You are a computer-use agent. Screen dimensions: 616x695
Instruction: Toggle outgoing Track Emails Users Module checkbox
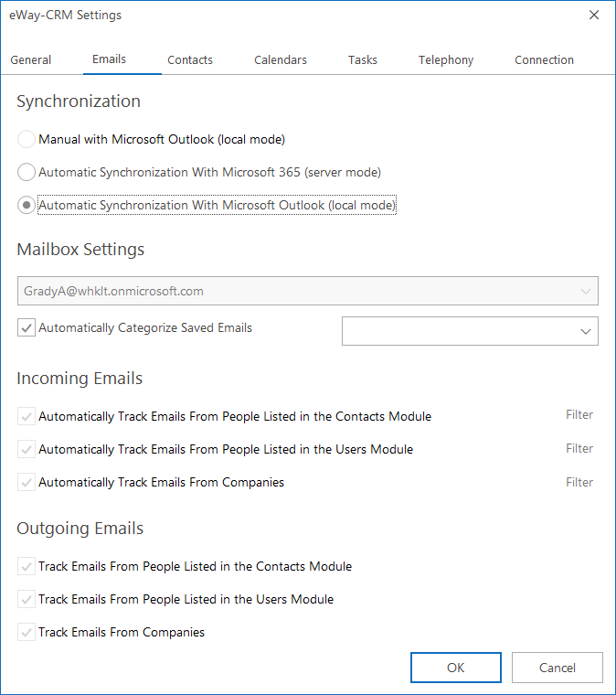click(x=27, y=599)
